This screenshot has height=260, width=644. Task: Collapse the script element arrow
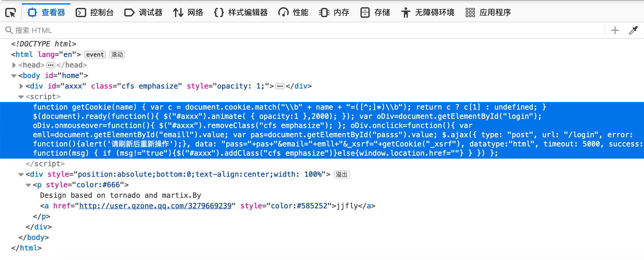21,97
